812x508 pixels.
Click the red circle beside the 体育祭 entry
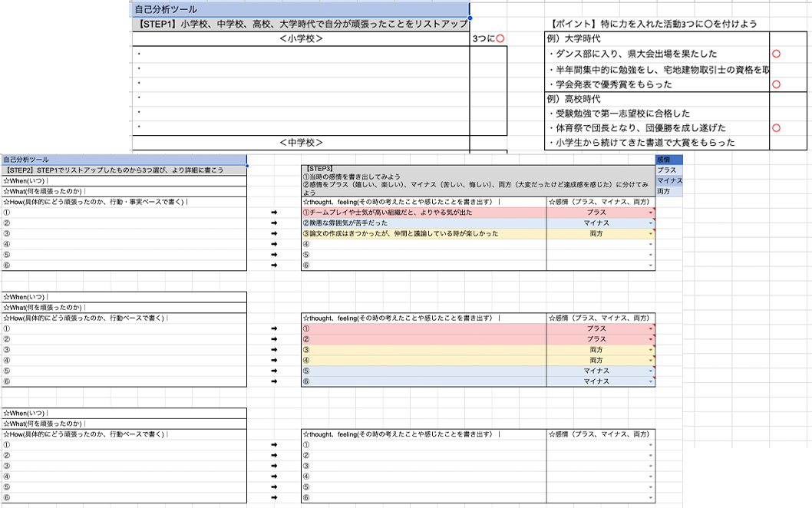point(776,128)
